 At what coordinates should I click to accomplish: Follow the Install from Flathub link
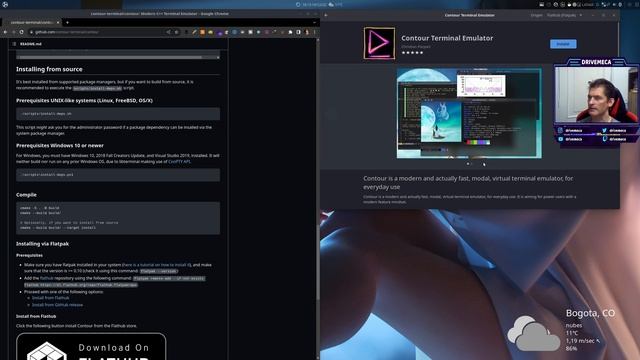point(50,298)
